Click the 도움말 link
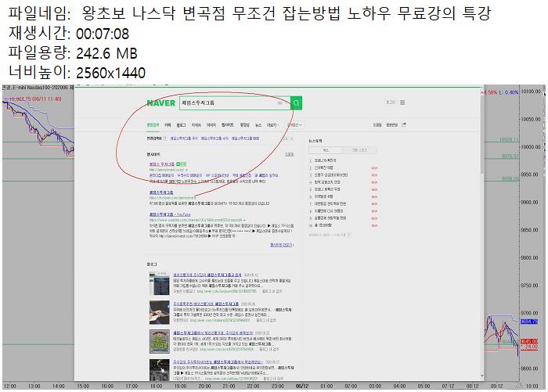 (x=377, y=124)
